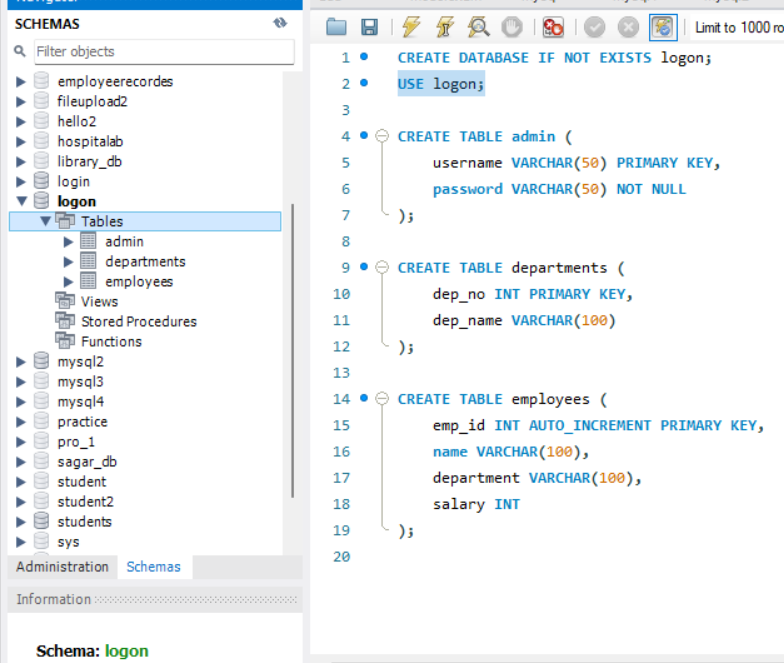This screenshot has width=784, height=663.
Task: Click the search magnifier icon beside Filter objects
Action: click(20, 51)
